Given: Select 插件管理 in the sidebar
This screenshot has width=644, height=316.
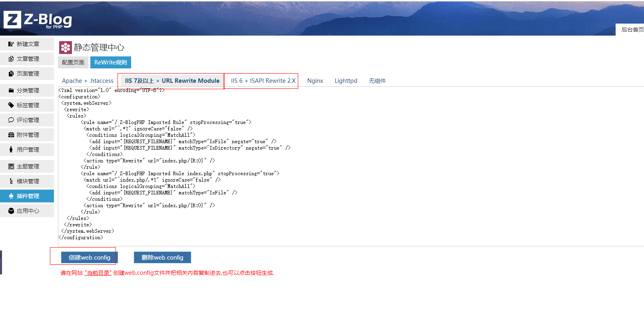Looking at the screenshot, I should [x=27, y=196].
